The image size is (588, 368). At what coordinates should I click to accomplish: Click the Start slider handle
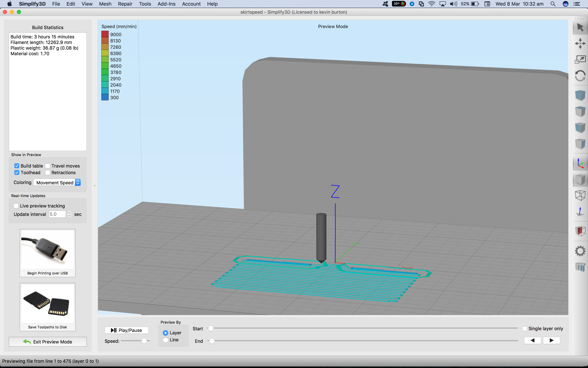click(211, 328)
